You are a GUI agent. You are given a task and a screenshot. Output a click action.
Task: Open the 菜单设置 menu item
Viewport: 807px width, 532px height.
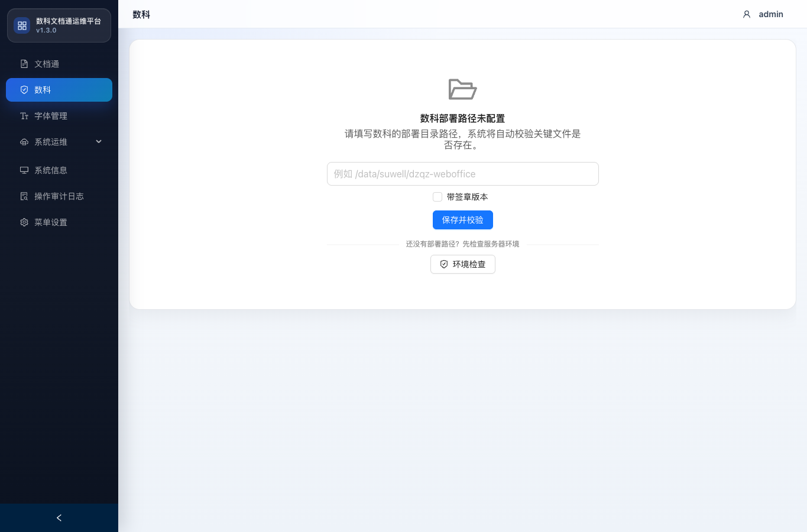pyautogui.click(x=59, y=222)
